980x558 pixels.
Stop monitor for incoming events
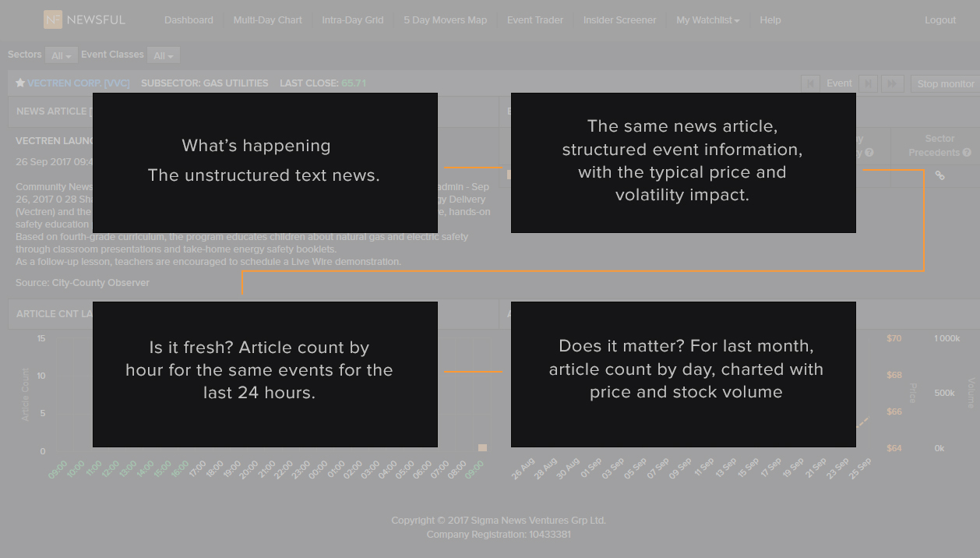pyautogui.click(x=945, y=83)
